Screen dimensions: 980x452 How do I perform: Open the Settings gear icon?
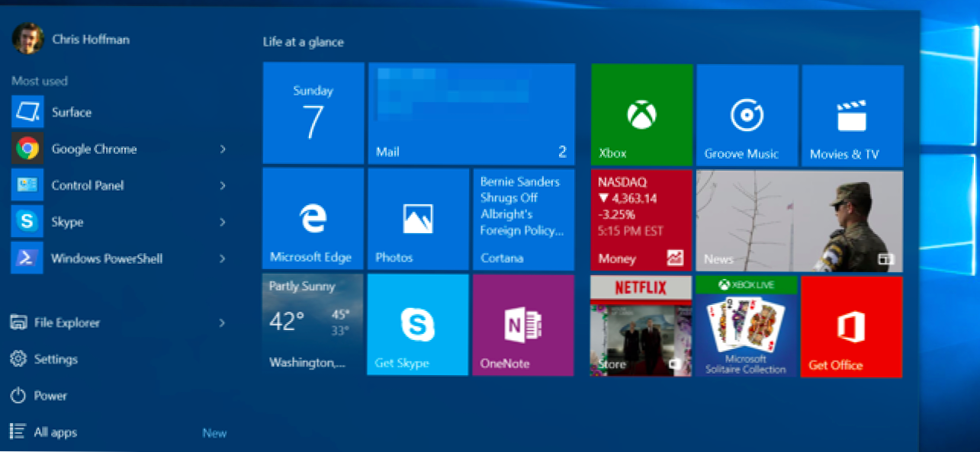point(19,359)
